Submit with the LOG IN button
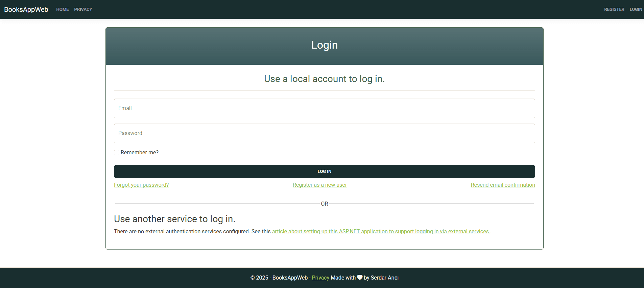Image resolution: width=644 pixels, height=288 pixels. point(325,172)
